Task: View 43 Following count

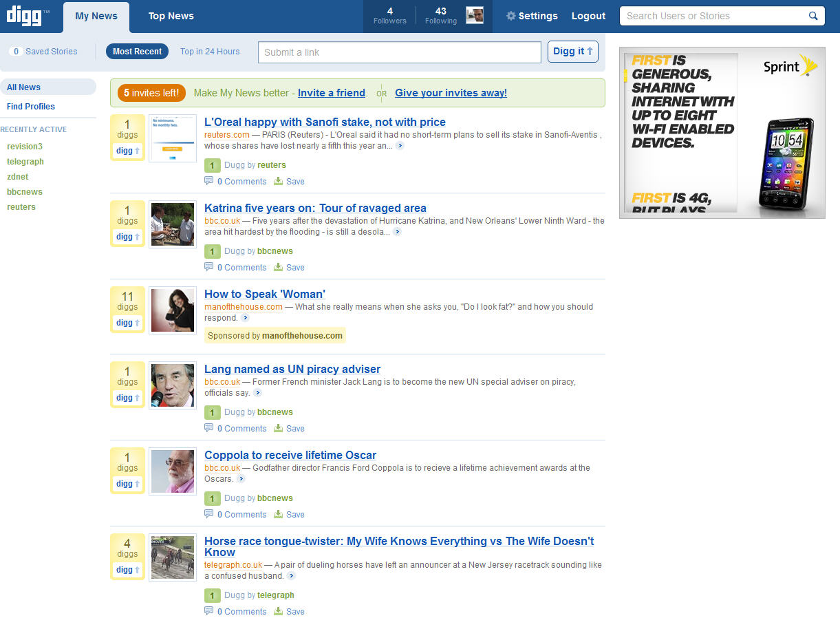Action: click(x=441, y=16)
